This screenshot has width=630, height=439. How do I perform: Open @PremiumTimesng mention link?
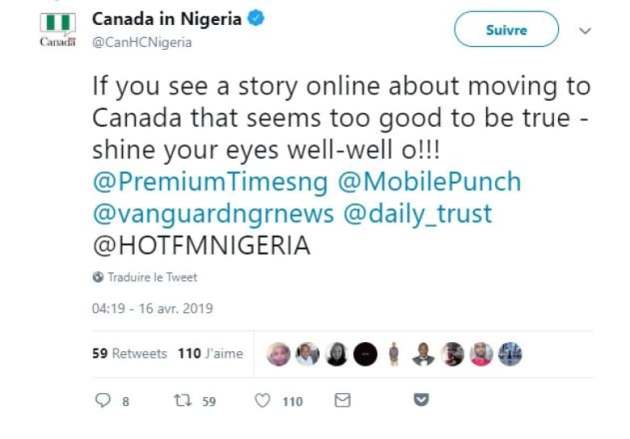(x=210, y=182)
